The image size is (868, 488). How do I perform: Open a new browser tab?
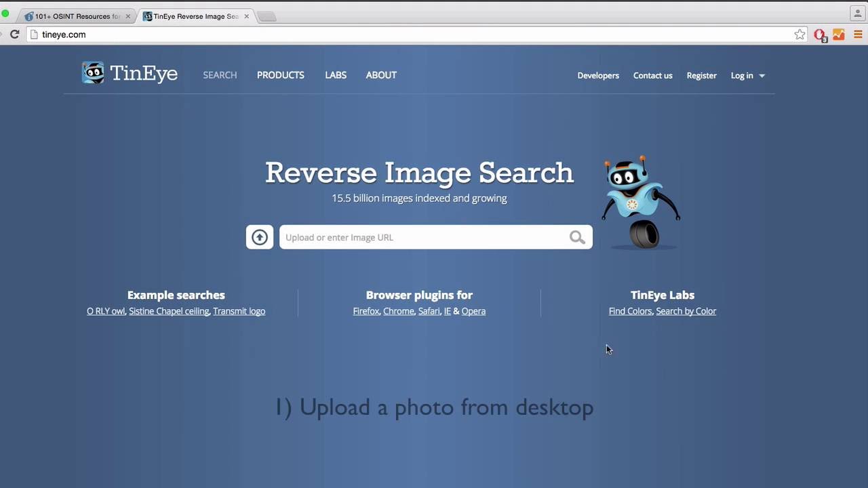coord(267,17)
